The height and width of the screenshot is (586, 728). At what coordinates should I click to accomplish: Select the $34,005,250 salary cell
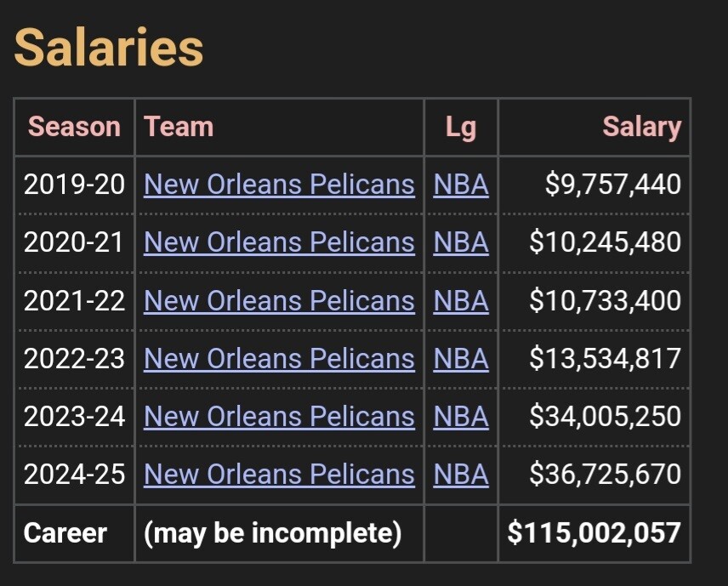click(605, 416)
